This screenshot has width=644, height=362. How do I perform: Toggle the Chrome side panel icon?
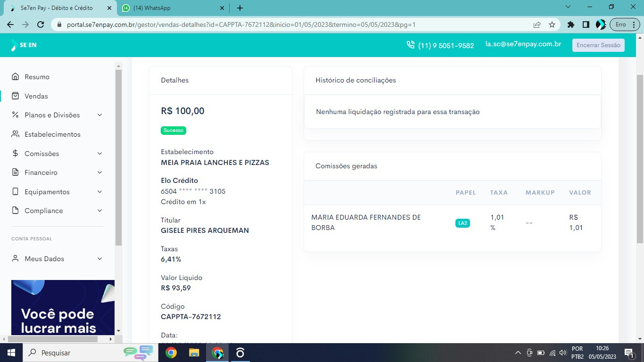point(586,25)
